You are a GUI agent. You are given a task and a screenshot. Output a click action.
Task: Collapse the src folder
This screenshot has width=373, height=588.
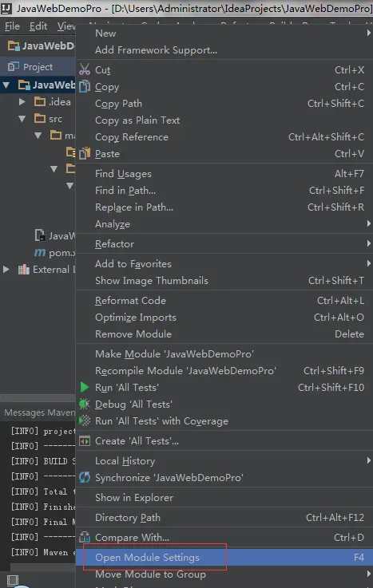pos(22,119)
